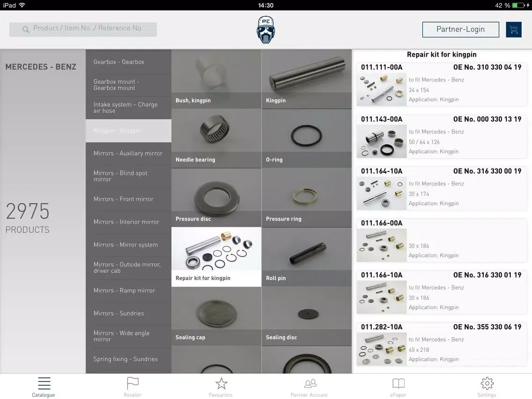Open Mirrors - Mirror system category
Viewport: 532px width, 399px height.
(129, 244)
